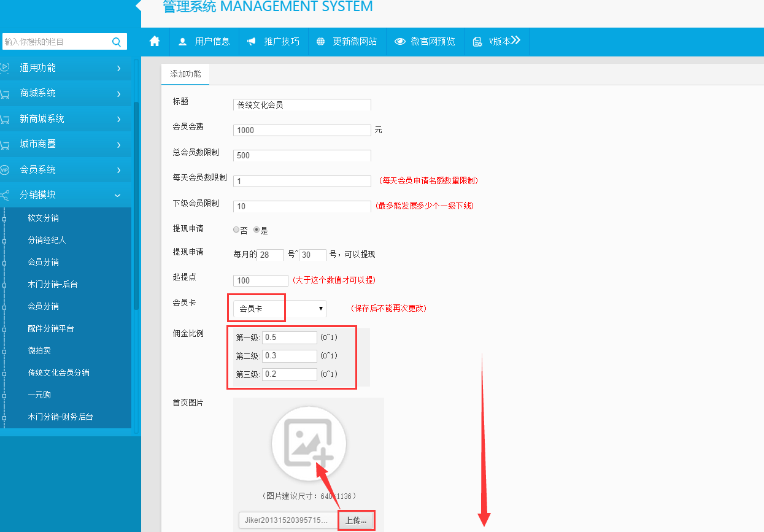Expand the 城市商圈 sidebar section
Image resolution: width=764 pixels, height=532 pixels.
(66, 144)
